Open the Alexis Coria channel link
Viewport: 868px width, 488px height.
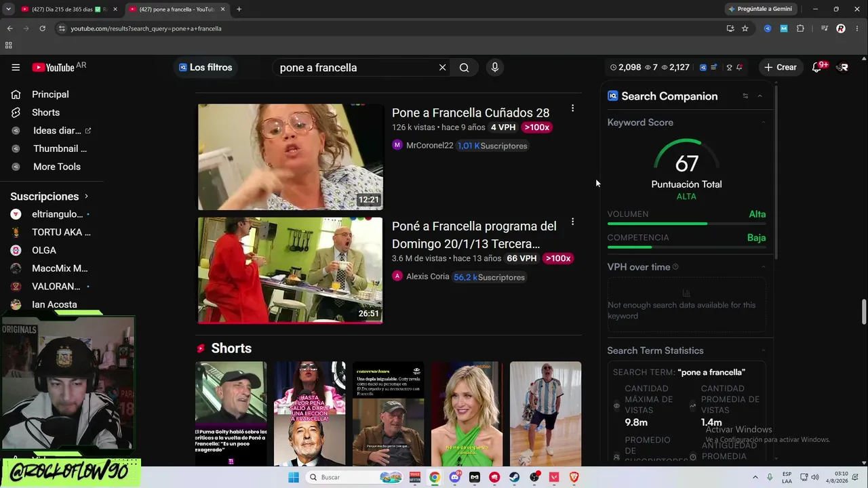pos(427,277)
